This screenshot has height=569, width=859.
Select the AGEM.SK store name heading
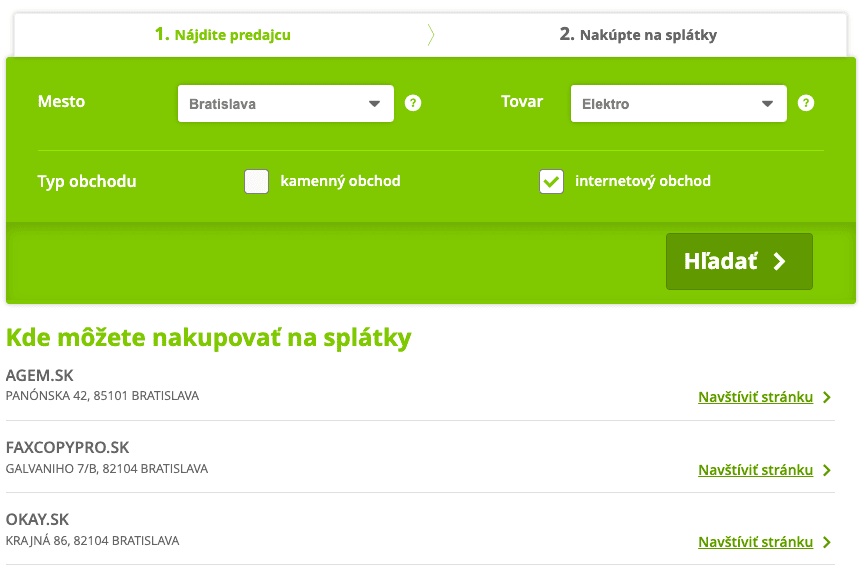[40, 376]
